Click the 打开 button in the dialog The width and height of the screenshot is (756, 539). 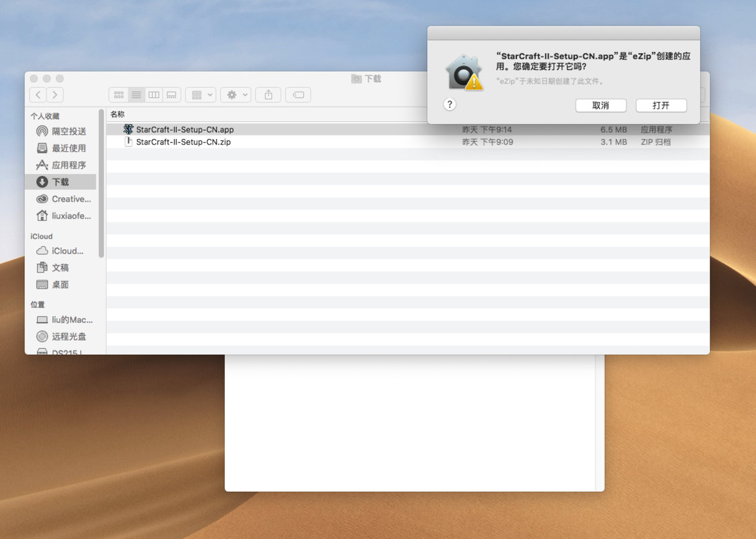[x=661, y=106]
